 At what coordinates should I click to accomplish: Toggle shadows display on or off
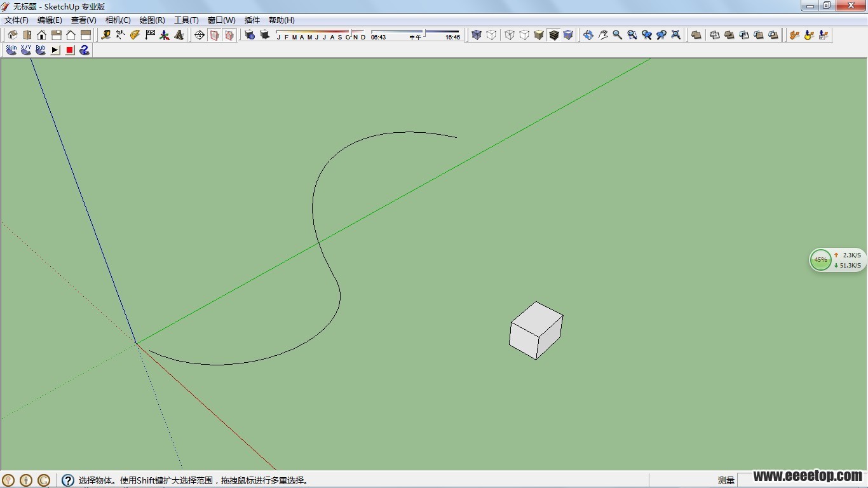(264, 35)
